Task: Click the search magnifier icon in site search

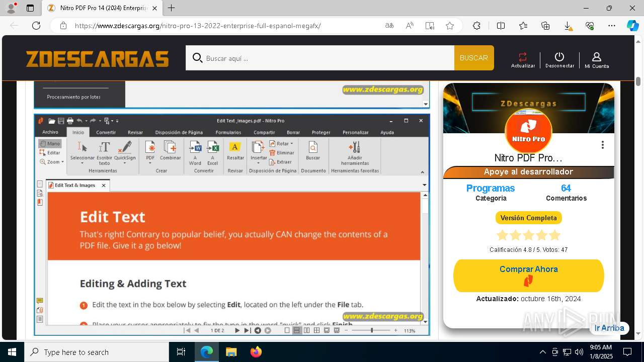Action: [197, 58]
